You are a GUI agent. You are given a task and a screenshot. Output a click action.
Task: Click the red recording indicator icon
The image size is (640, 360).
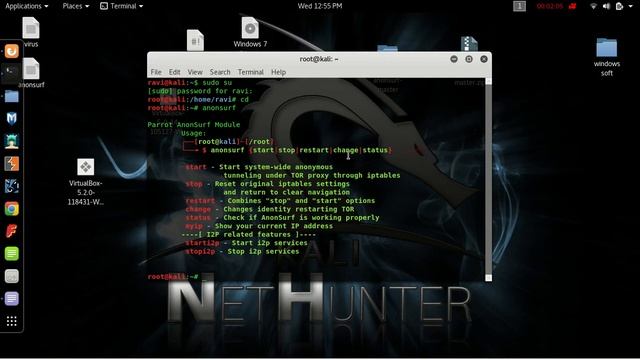[x=572, y=6]
